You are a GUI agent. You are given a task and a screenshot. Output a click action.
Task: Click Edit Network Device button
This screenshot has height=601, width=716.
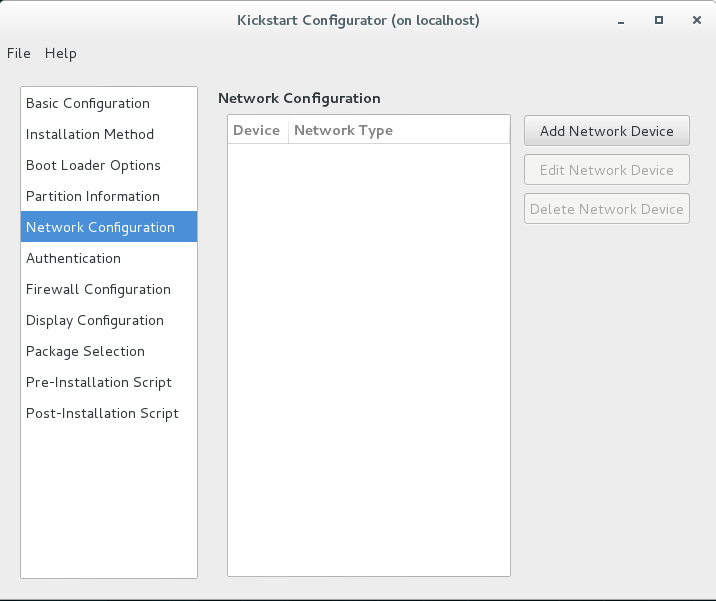point(606,170)
